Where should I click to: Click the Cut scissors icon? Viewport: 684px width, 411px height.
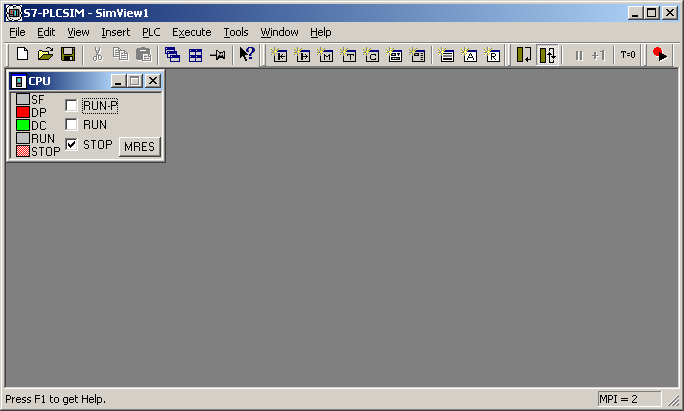point(97,55)
